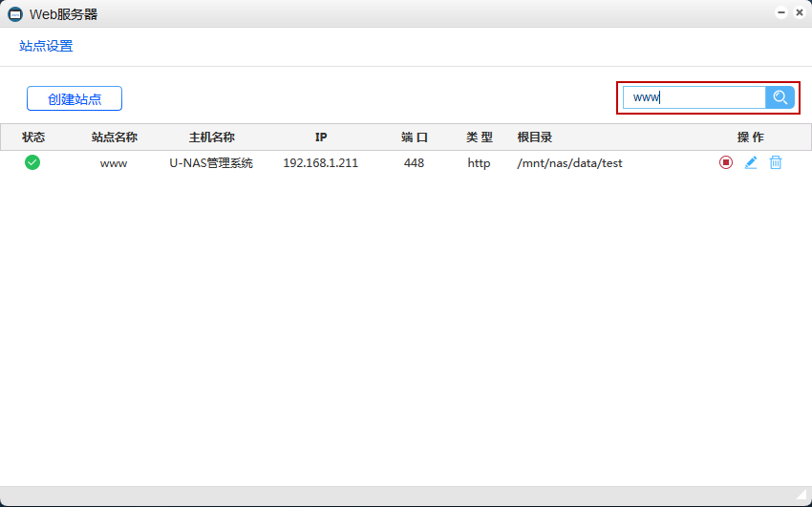The width and height of the screenshot is (812, 507).
Task: Click the Web服务器 app icon in title bar
Action: pyautogui.click(x=15, y=14)
